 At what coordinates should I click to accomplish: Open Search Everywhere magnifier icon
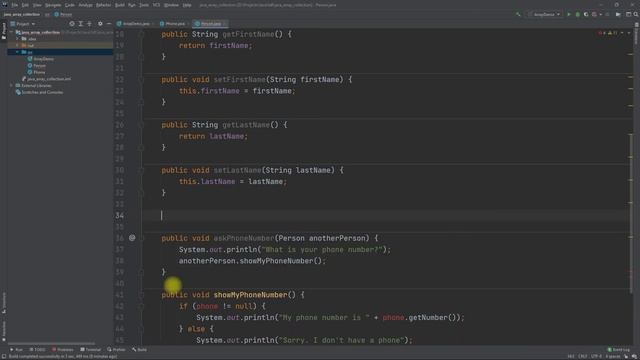coord(636,14)
